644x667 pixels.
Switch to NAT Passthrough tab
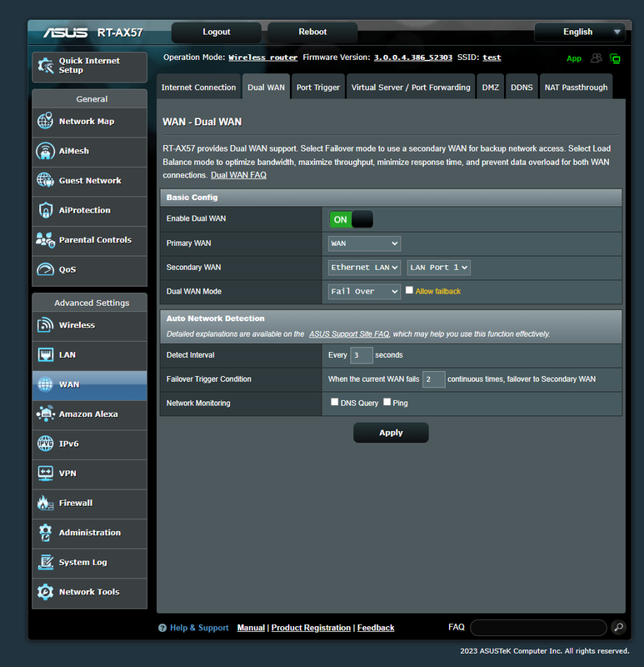coord(576,88)
